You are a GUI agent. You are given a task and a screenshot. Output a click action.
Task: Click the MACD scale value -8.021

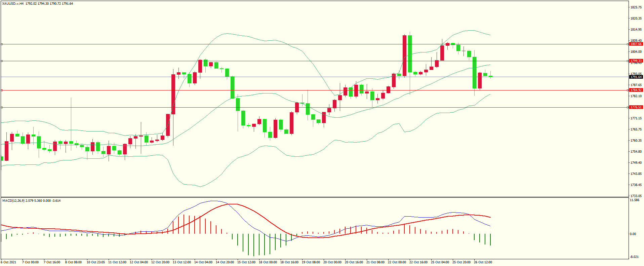pyautogui.click(x=634, y=257)
